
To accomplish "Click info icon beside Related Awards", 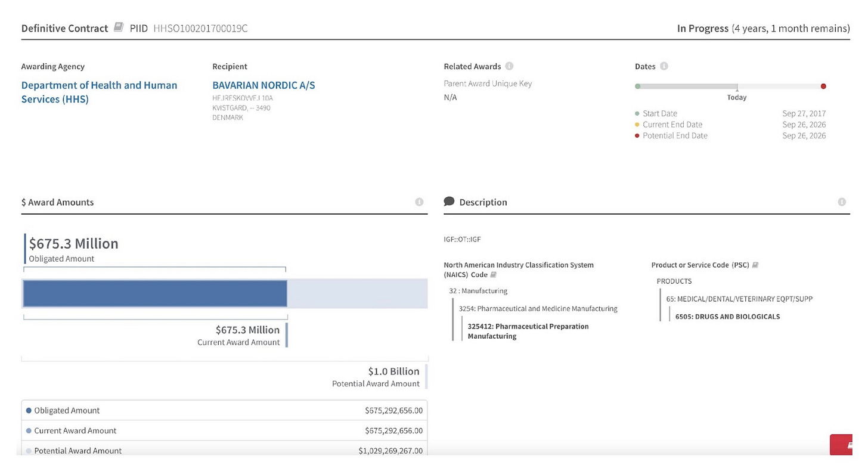I will (x=509, y=66).
